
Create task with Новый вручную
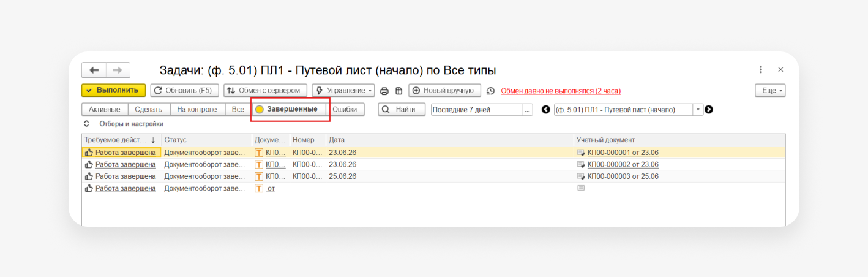click(445, 90)
